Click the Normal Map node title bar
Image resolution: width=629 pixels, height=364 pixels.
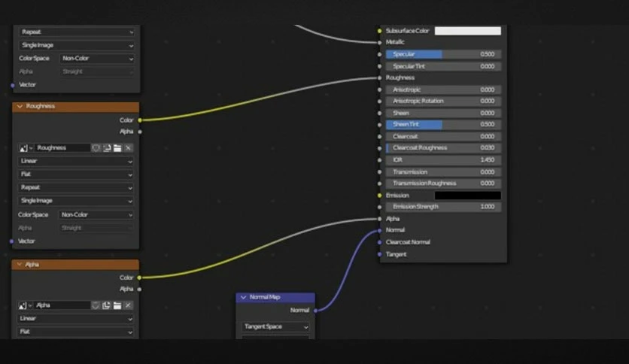(x=275, y=297)
